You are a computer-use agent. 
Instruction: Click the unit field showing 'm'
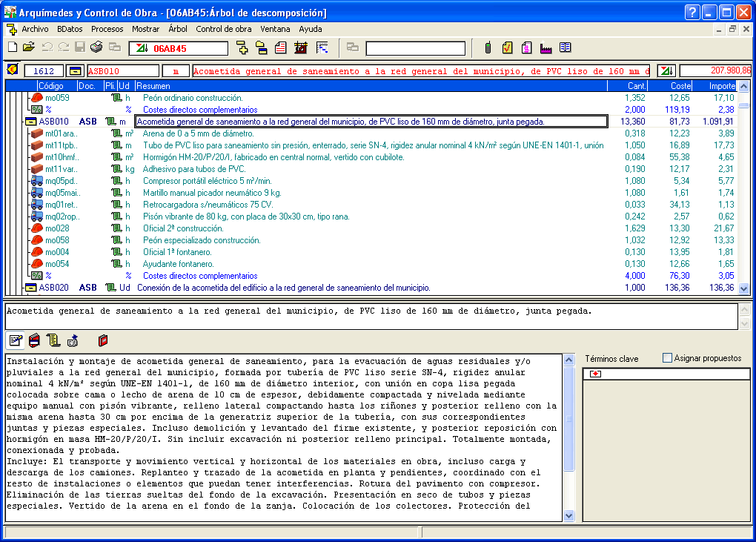176,71
